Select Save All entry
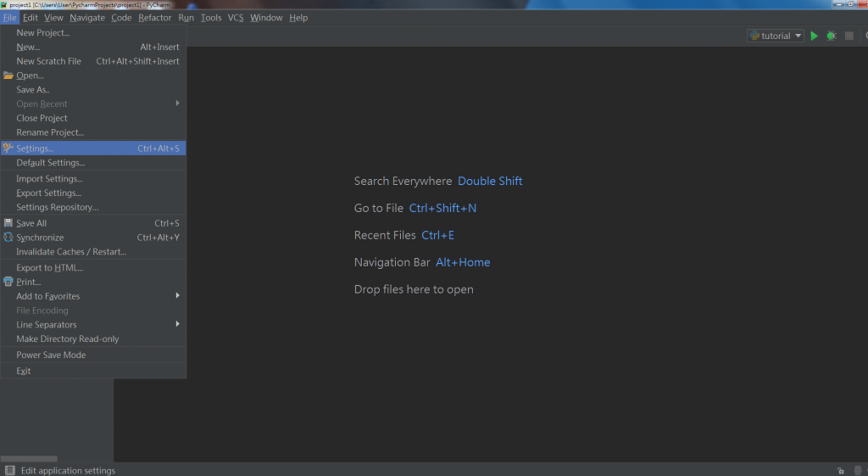 point(93,223)
